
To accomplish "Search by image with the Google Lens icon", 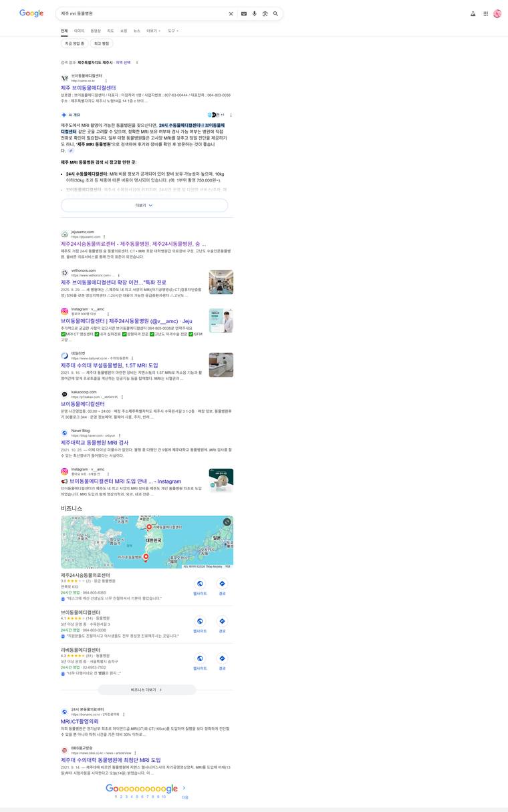I will tap(265, 13).
